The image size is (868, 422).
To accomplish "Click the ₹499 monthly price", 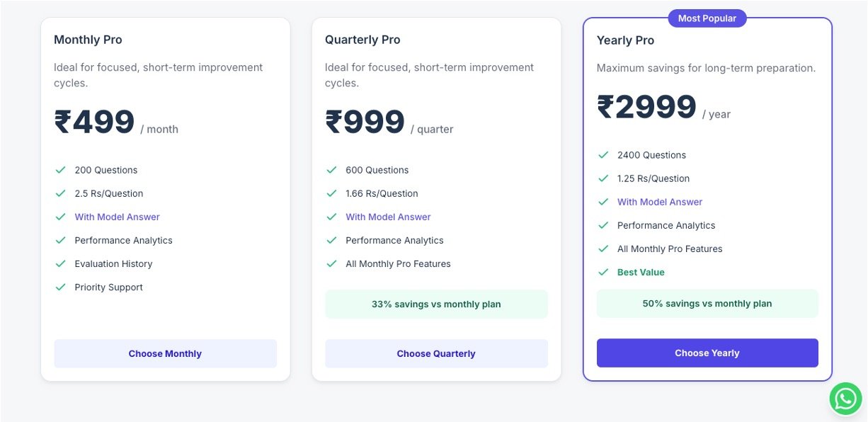I will (95, 122).
